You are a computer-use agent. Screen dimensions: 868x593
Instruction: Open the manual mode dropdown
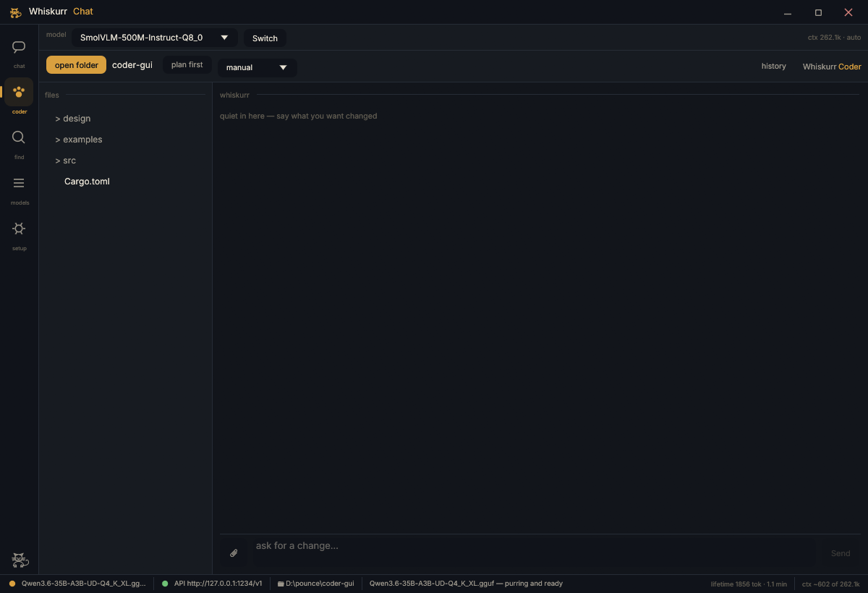tap(257, 67)
